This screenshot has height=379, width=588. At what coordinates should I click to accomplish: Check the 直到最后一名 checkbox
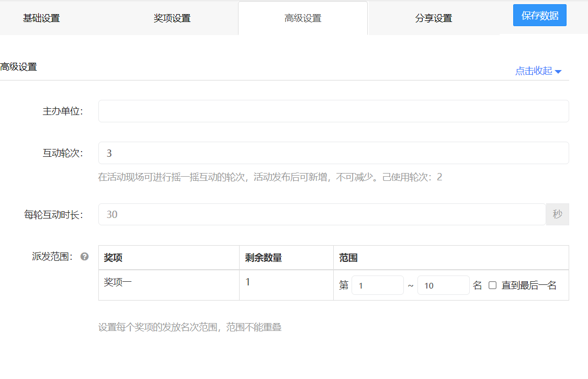click(x=491, y=285)
